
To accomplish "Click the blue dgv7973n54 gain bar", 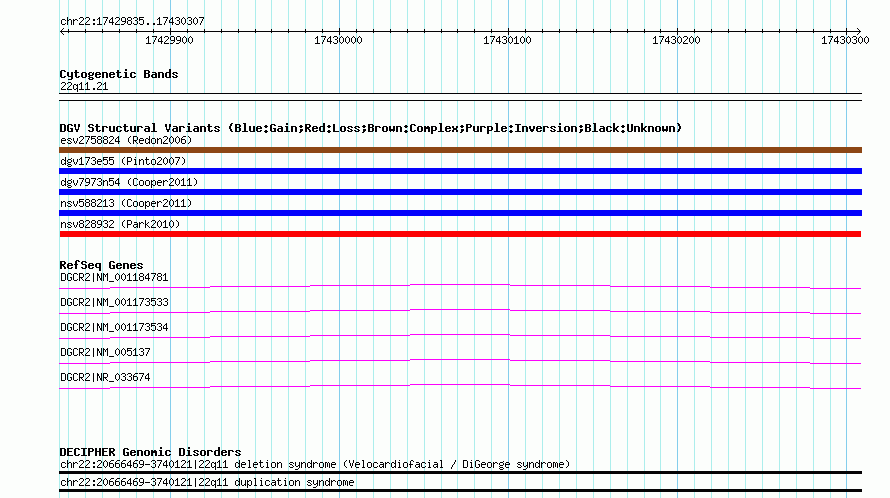I will point(460,192).
